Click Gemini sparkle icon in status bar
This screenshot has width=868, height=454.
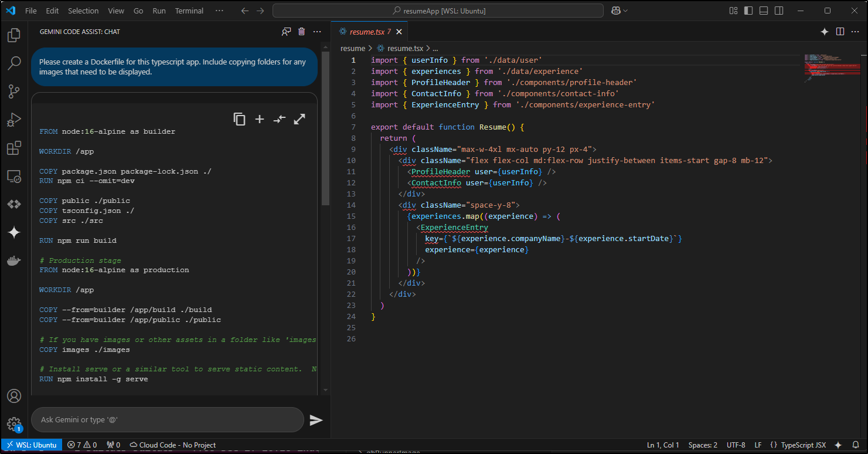point(838,445)
